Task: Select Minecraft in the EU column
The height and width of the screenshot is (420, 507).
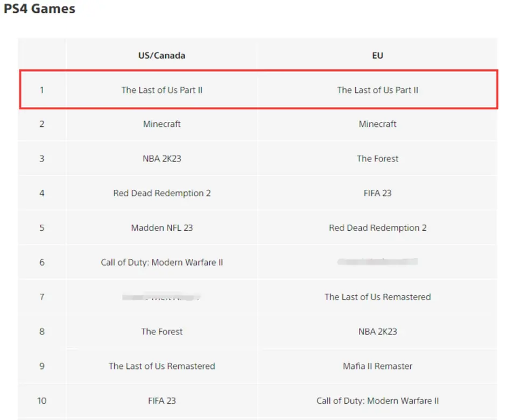Action: [377, 124]
